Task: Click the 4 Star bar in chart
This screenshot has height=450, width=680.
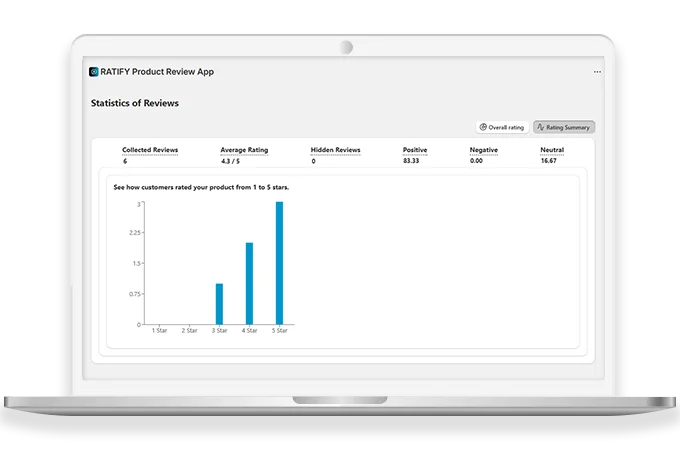Action: click(x=249, y=283)
